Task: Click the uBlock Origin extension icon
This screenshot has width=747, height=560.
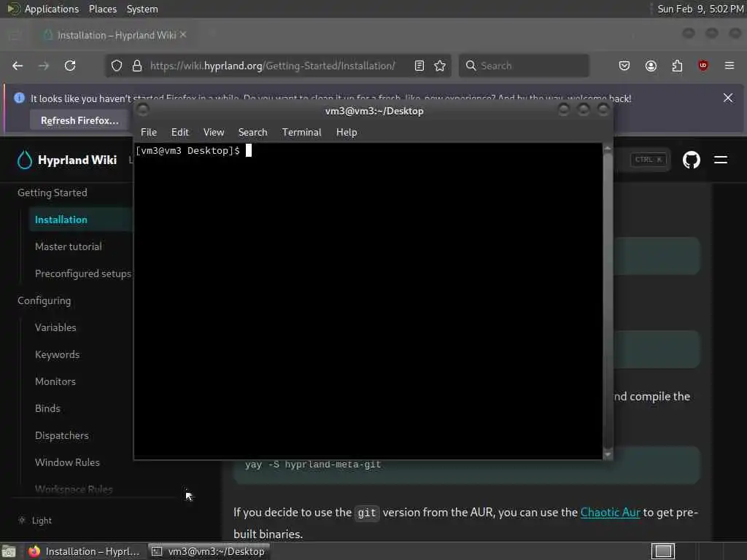Action: (703, 66)
